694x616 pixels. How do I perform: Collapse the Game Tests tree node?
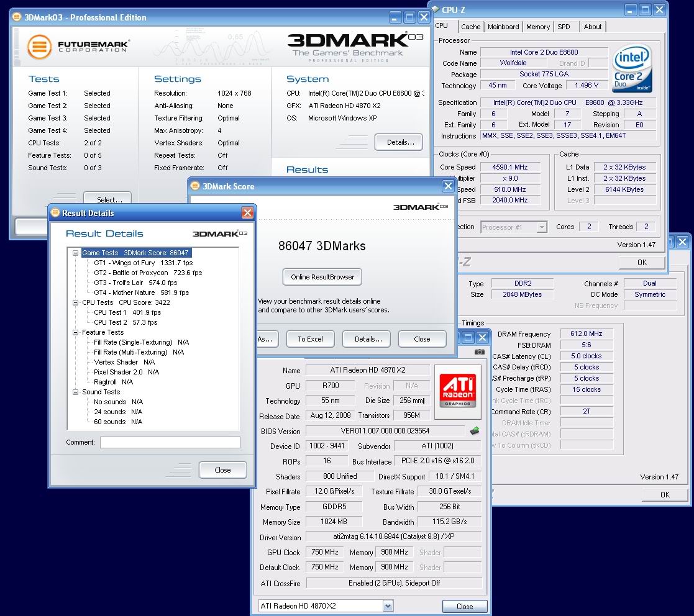(x=75, y=253)
